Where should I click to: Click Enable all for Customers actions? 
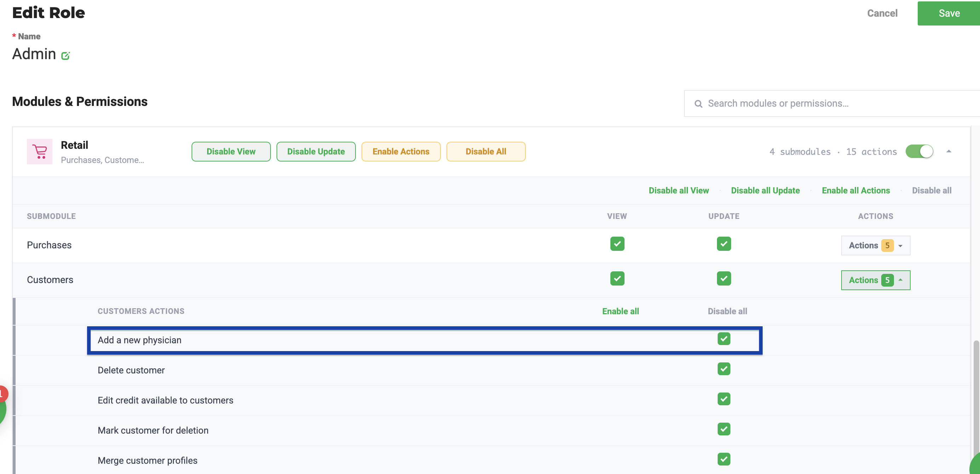coord(621,311)
